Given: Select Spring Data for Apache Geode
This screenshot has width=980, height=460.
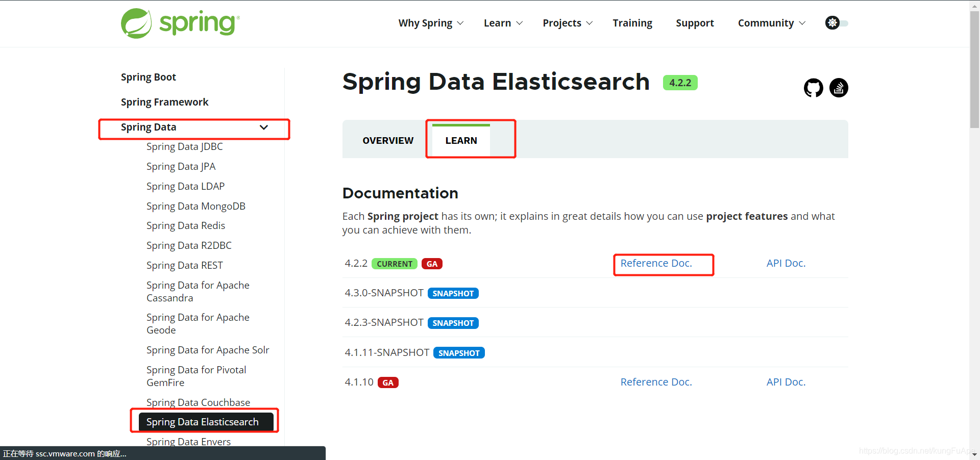Looking at the screenshot, I should click(198, 323).
